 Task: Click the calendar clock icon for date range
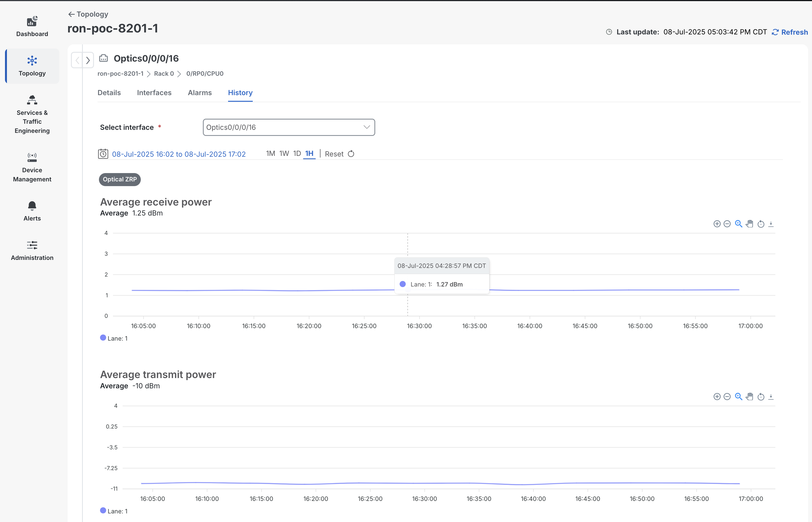click(103, 154)
